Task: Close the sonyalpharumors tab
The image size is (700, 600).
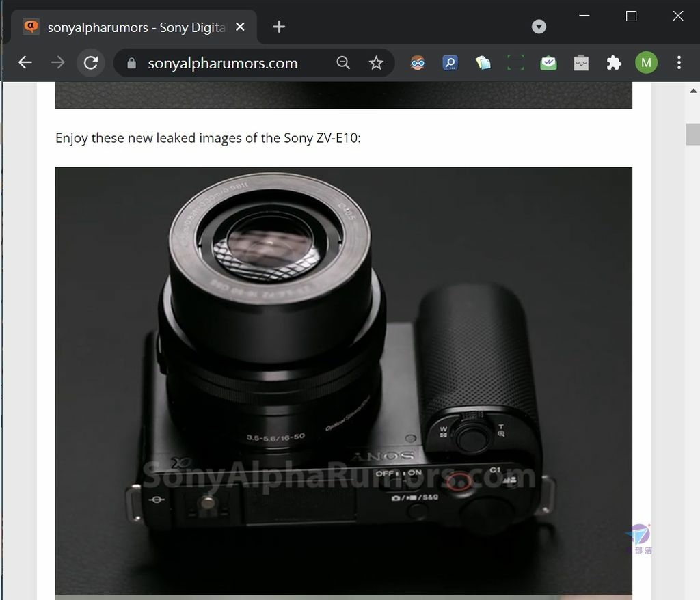Action: 240,27
